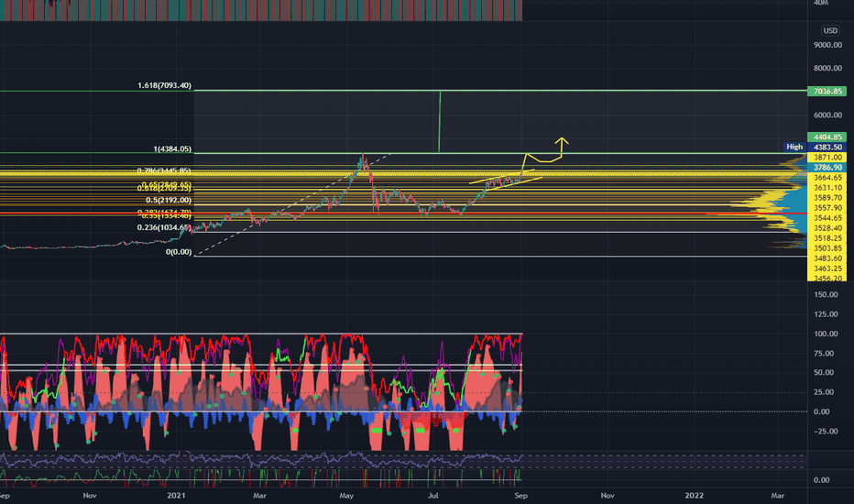Click the yellow 3557.90 price tag
The width and height of the screenshot is (854, 504).
827,208
